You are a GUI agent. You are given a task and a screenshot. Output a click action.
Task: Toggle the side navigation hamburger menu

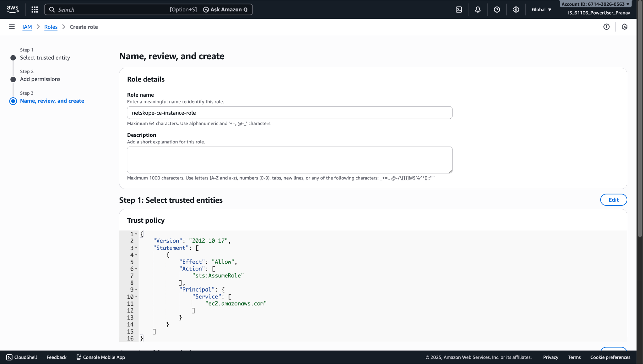click(x=12, y=27)
